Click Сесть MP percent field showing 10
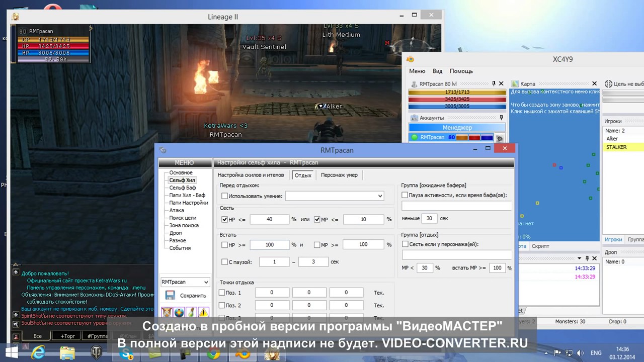644x362 pixels. tap(363, 220)
